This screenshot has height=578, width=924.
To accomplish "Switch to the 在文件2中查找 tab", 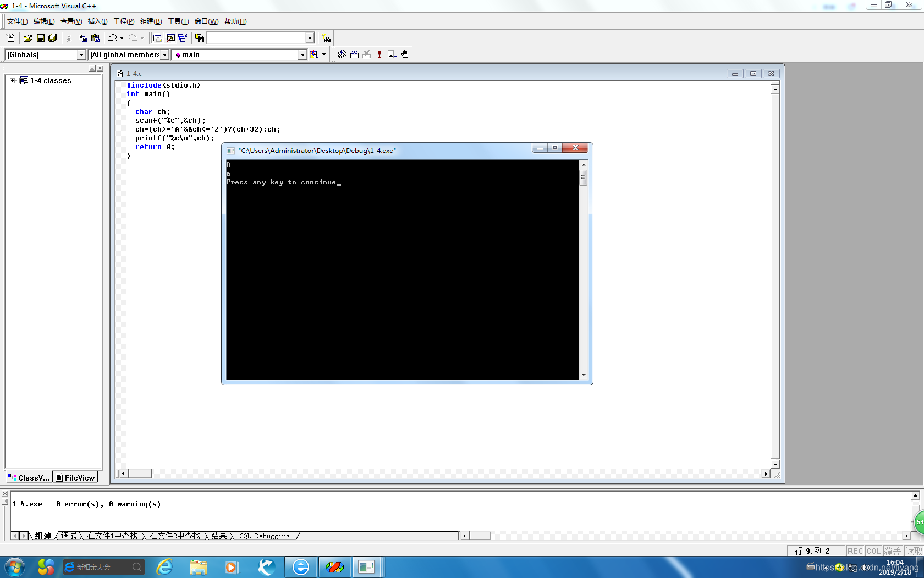I will tap(175, 536).
